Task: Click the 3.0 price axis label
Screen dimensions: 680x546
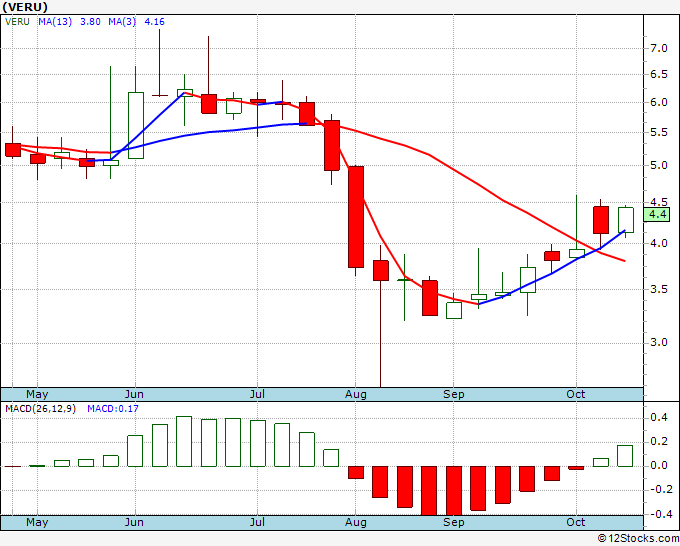Action: click(659, 343)
